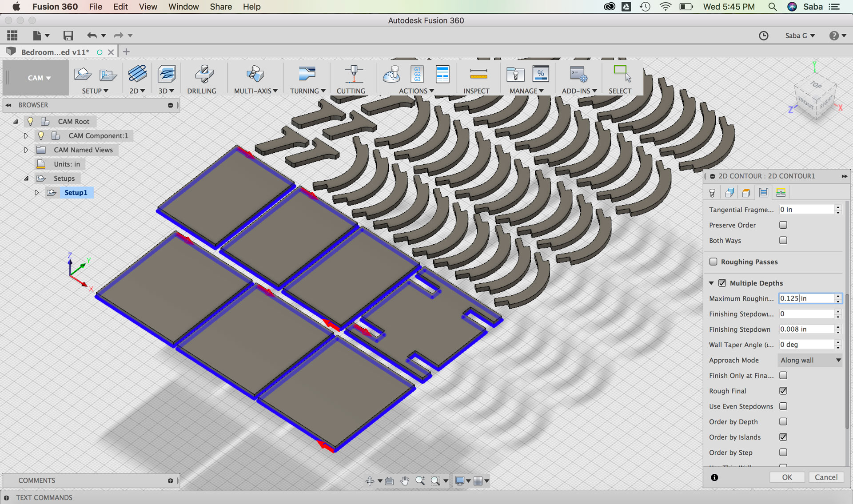Open the Bedroom document tab

pos(55,52)
